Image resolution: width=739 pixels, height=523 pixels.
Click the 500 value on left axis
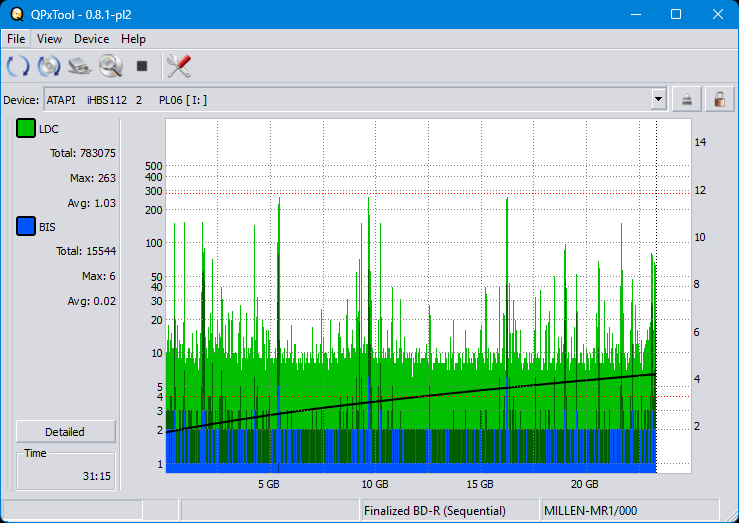click(x=154, y=166)
